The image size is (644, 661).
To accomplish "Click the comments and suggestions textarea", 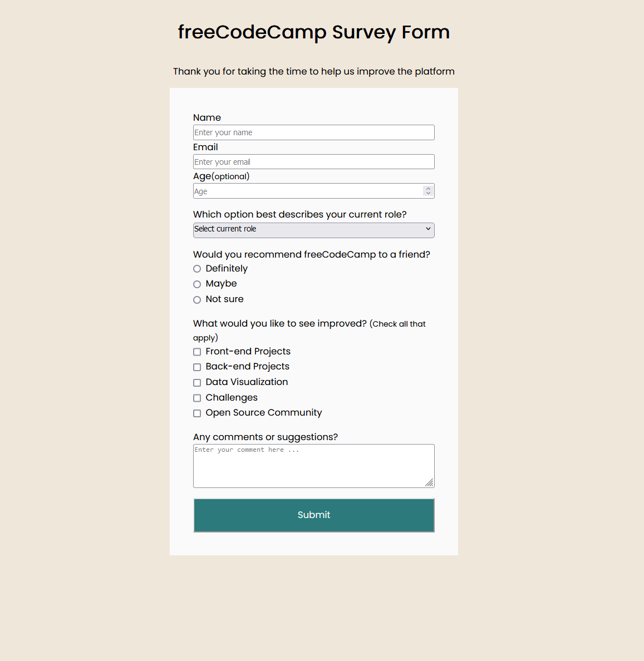I will (313, 466).
